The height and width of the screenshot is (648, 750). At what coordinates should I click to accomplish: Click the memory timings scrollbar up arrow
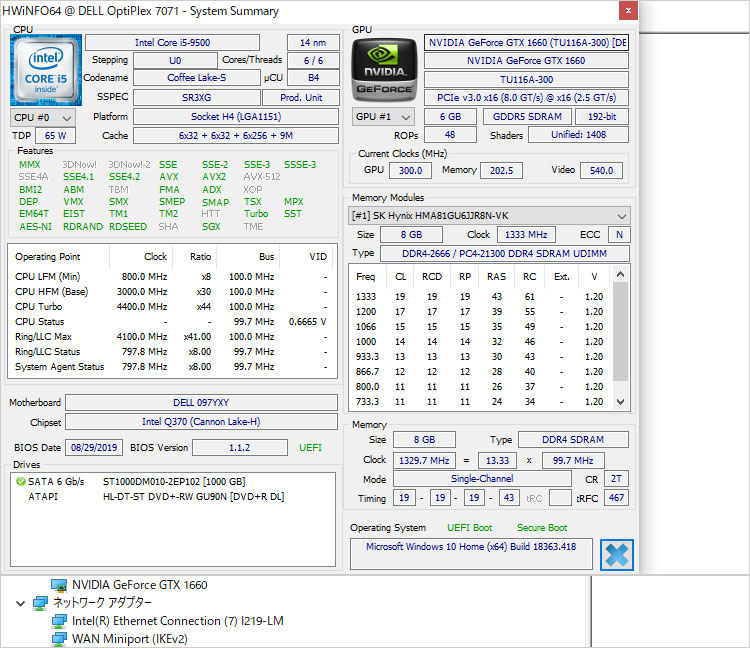[x=620, y=275]
